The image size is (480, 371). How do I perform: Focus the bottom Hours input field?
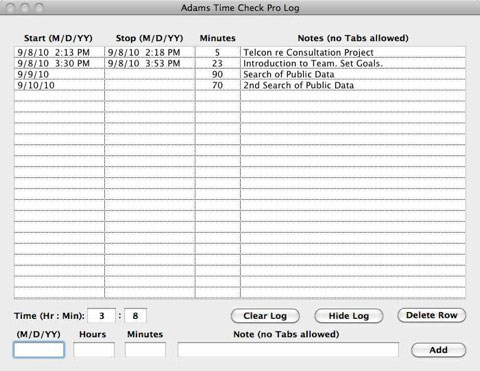coord(94,350)
